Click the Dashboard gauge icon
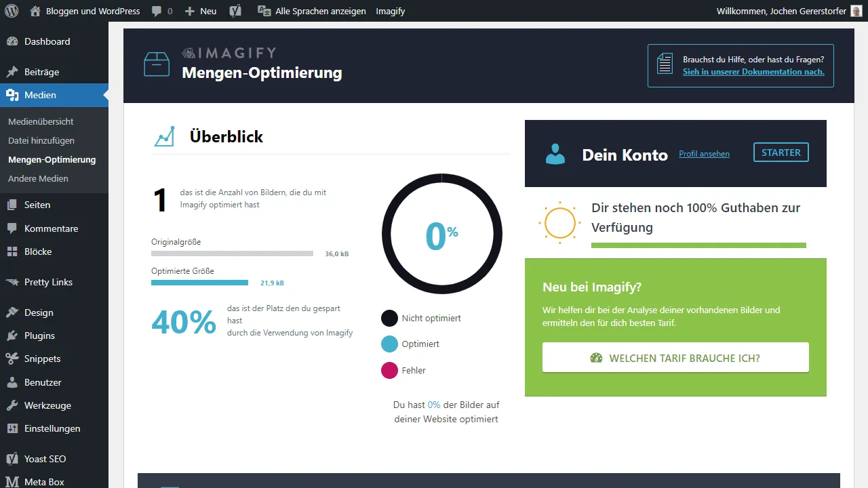The image size is (868, 488). pyautogui.click(x=12, y=41)
